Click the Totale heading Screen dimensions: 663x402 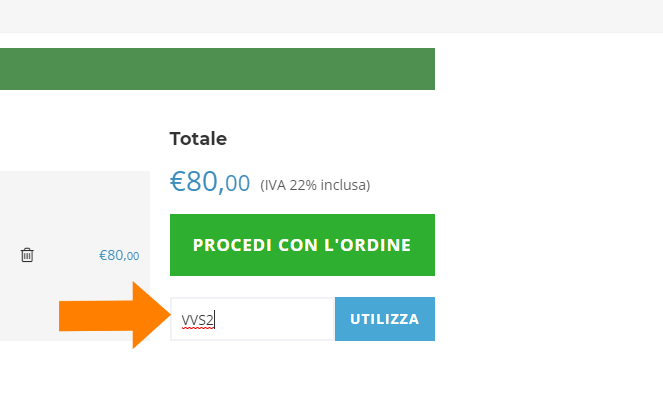pyautogui.click(x=198, y=139)
